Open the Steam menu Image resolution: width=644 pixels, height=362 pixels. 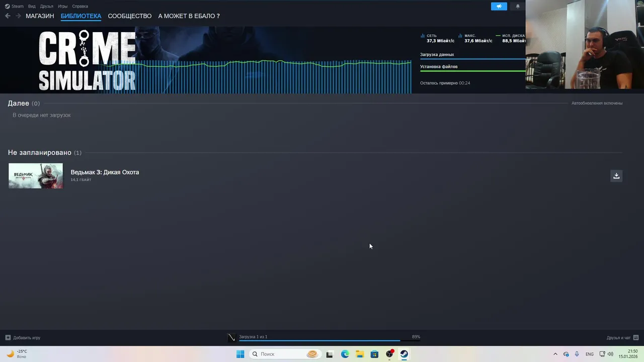click(x=14, y=7)
